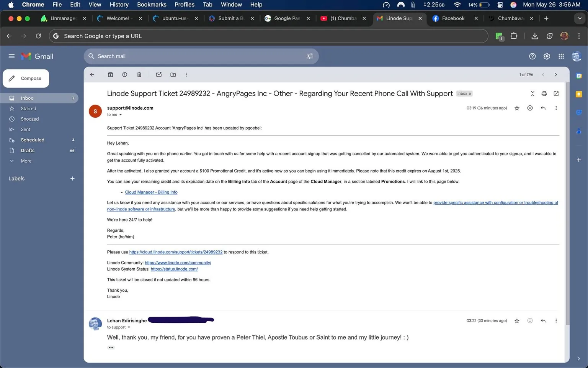Screen dimensions: 588x368
Task: Move the email to another folder
Action: [x=173, y=74]
